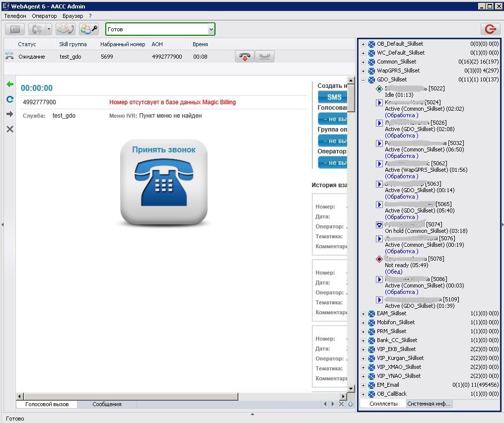Click the operators conference toolbar icon

(66, 29)
